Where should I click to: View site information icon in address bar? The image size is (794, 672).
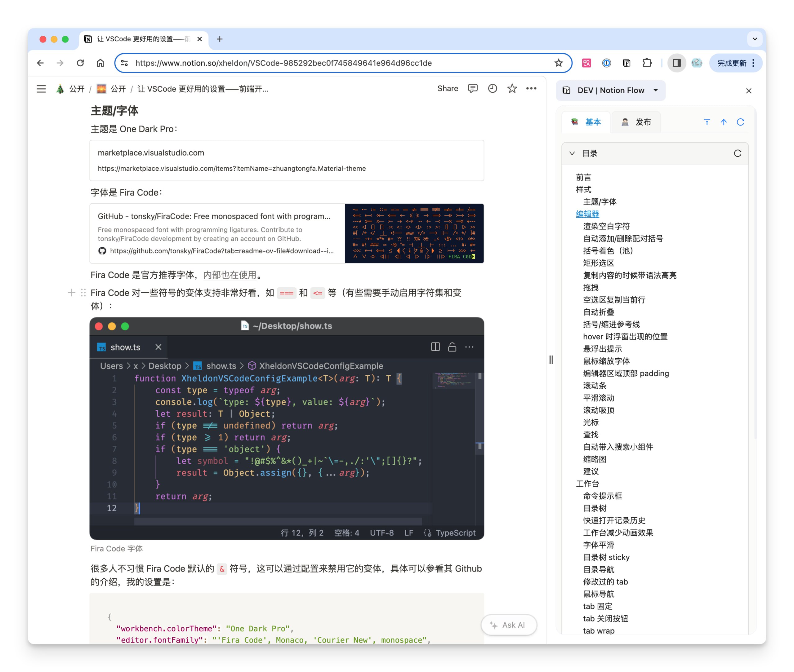coord(125,63)
